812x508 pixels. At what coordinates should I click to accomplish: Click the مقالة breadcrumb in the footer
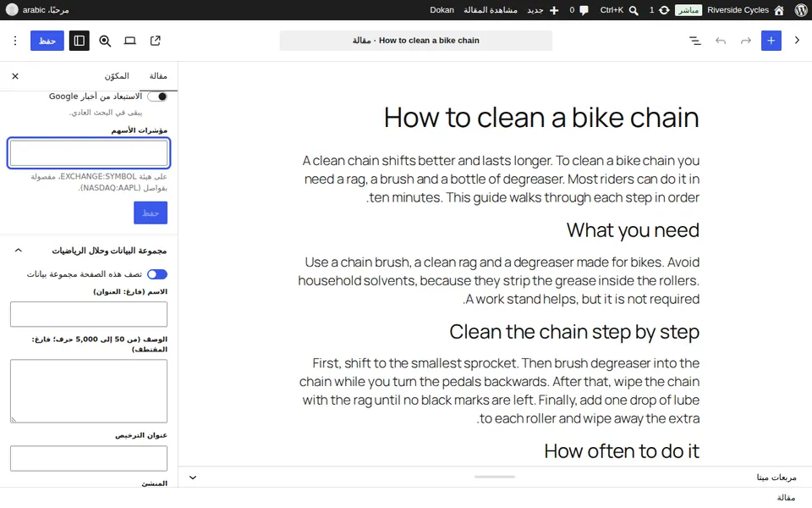(x=786, y=498)
